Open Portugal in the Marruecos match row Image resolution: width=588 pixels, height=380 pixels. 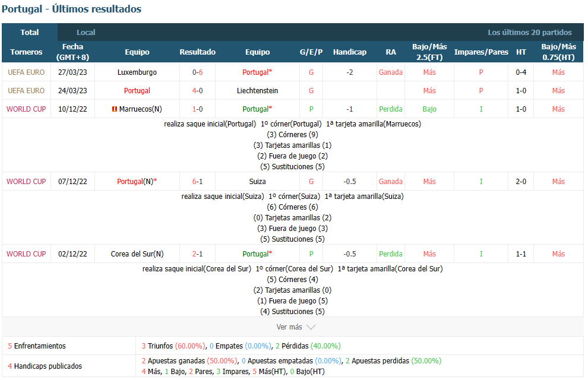[x=257, y=109]
